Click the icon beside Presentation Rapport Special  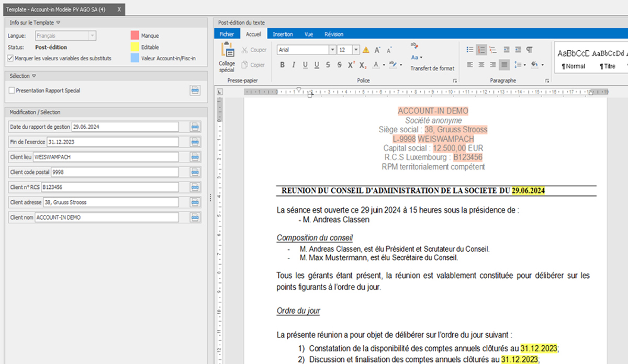195,90
